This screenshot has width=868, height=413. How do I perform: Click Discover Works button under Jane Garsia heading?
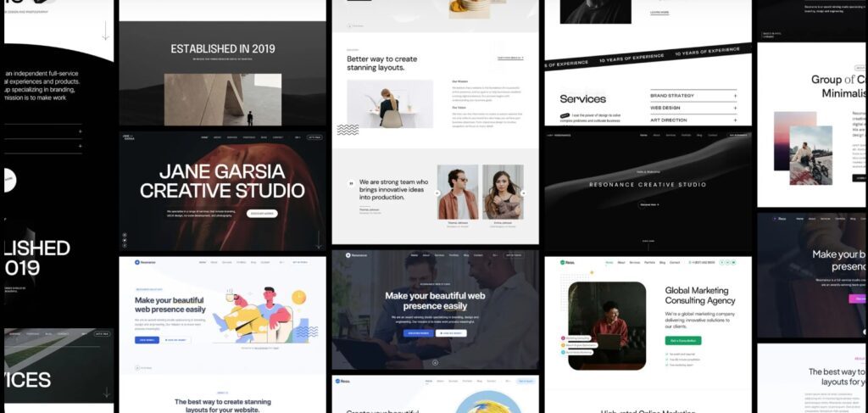pyautogui.click(x=262, y=214)
